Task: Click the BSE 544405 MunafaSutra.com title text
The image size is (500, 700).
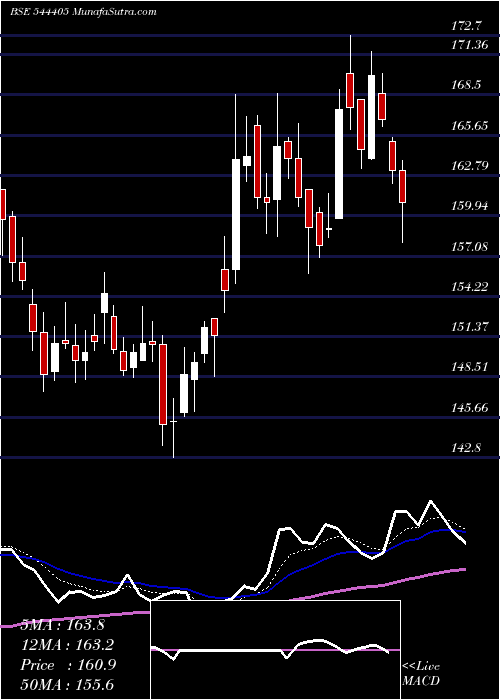Action: pos(83,12)
